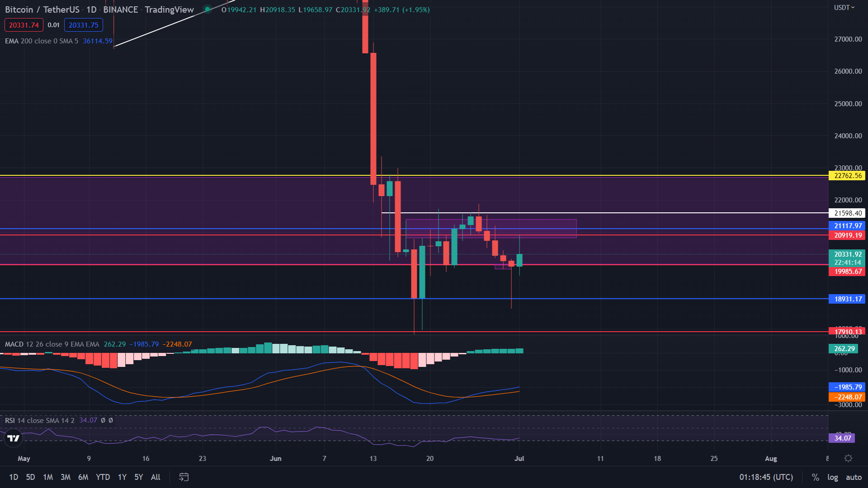The width and height of the screenshot is (868, 488).
Task: Click the MACD indicator label
Action: [14, 344]
